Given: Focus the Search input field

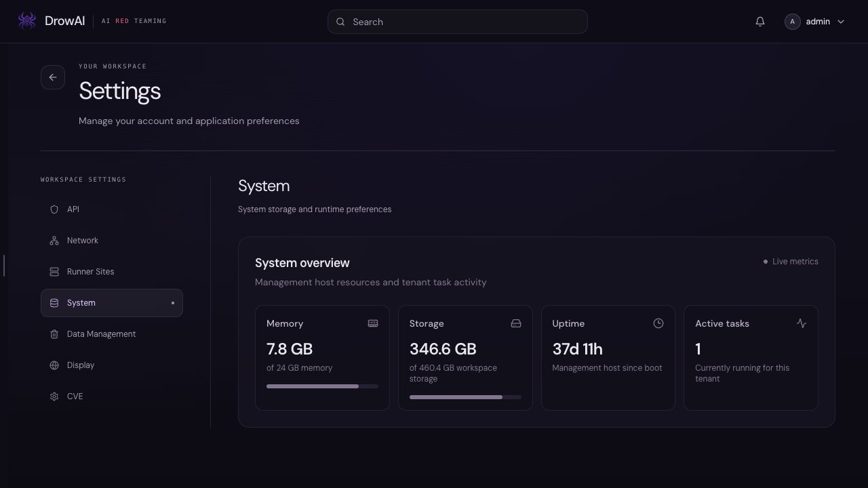Looking at the screenshot, I should coord(457,22).
